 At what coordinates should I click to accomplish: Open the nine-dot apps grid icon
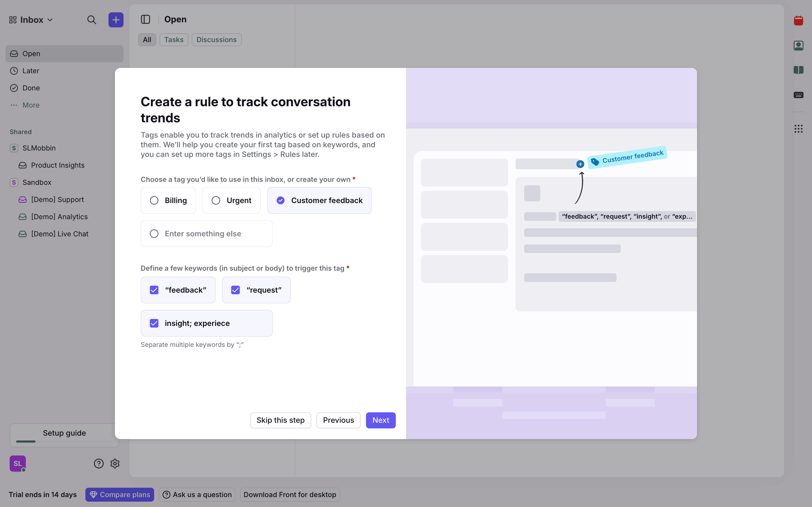pyautogui.click(x=798, y=129)
